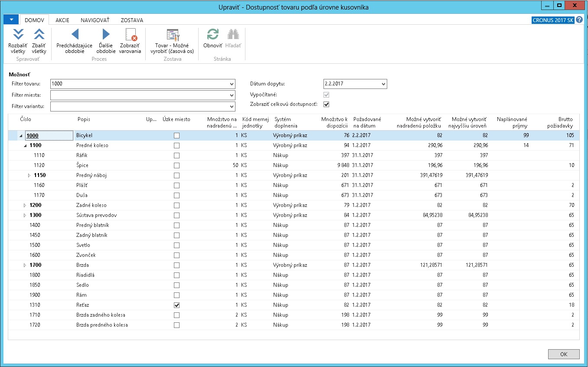Viewport: 588px width, 367px height.
Task: Open the Filter tovaru dropdown
Action: (232, 84)
